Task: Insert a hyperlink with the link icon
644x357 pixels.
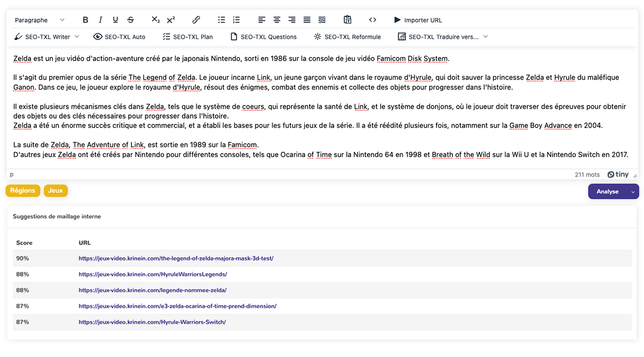Action: [x=196, y=20]
